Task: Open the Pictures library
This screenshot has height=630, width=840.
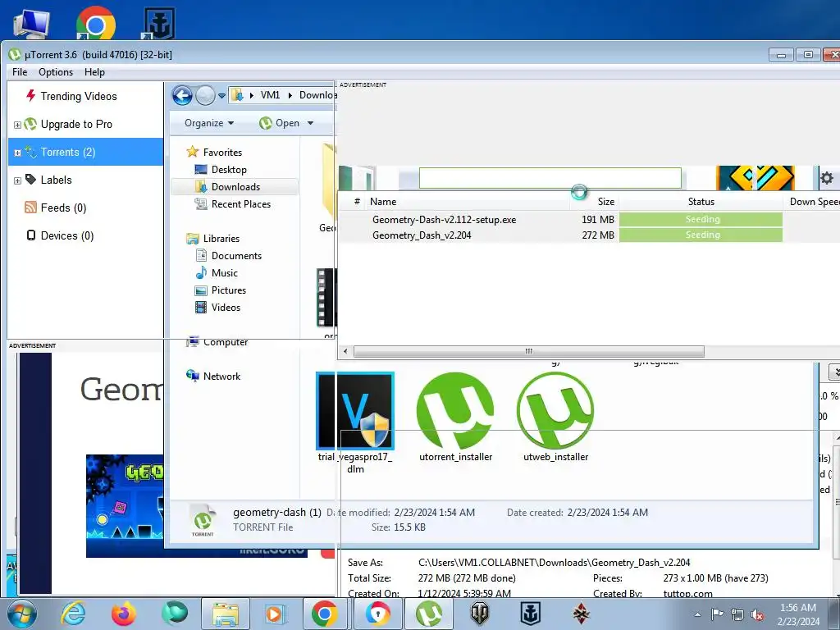Action: tap(229, 290)
